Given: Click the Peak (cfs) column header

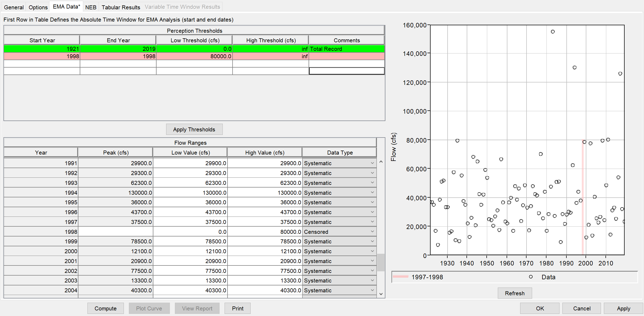Looking at the screenshot, I should 116,152.
